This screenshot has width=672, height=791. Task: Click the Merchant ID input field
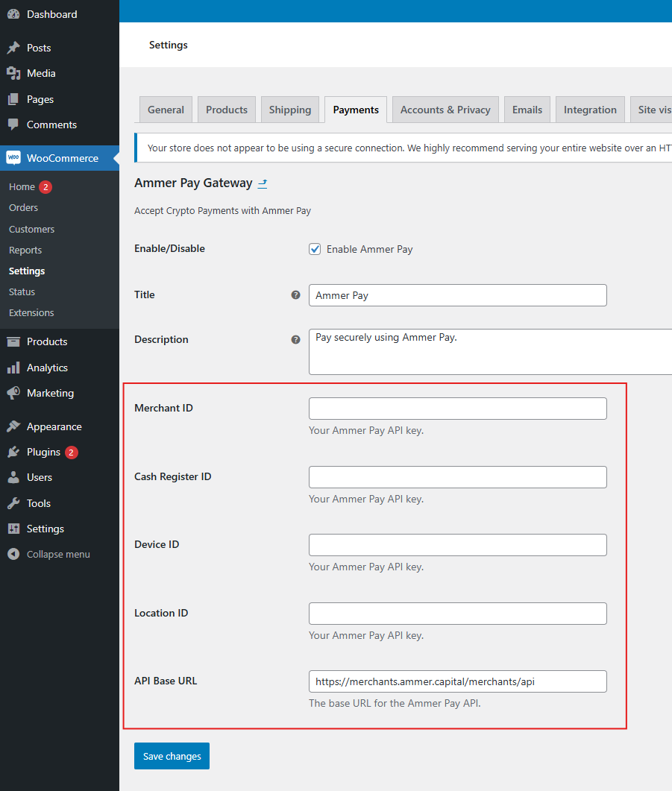point(458,408)
